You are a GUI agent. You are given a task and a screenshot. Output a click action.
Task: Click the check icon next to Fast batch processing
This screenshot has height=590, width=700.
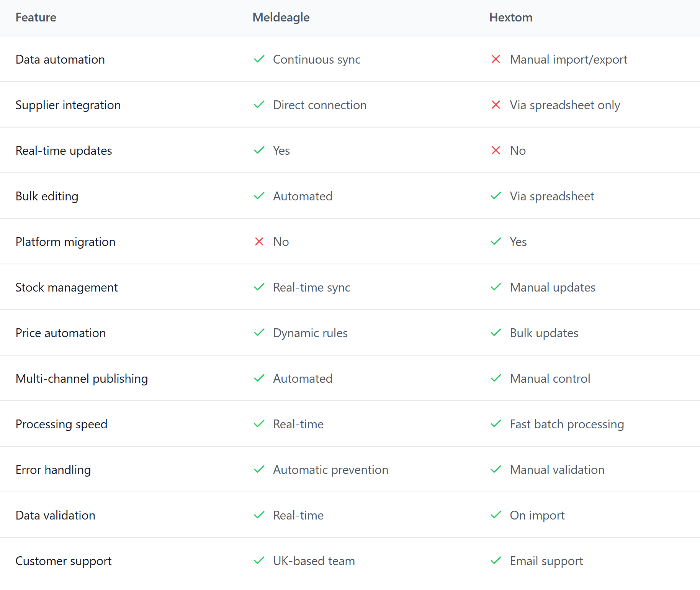coord(496,424)
